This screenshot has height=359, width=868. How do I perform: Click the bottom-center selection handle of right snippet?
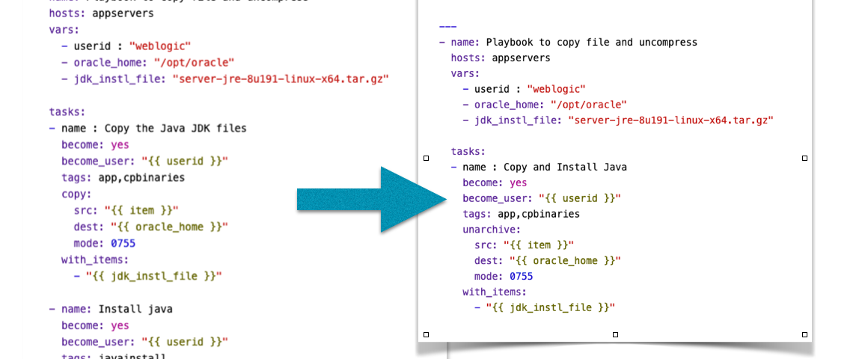[615, 334]
